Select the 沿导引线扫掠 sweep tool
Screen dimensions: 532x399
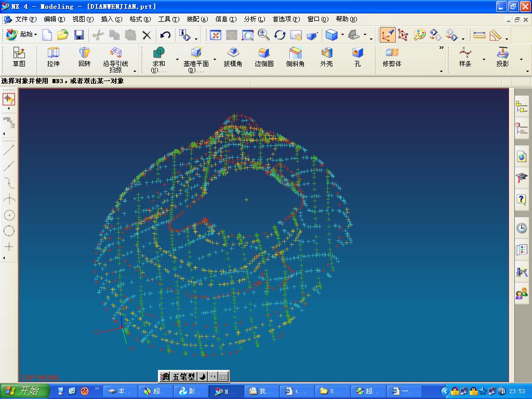tap(116, 60)
